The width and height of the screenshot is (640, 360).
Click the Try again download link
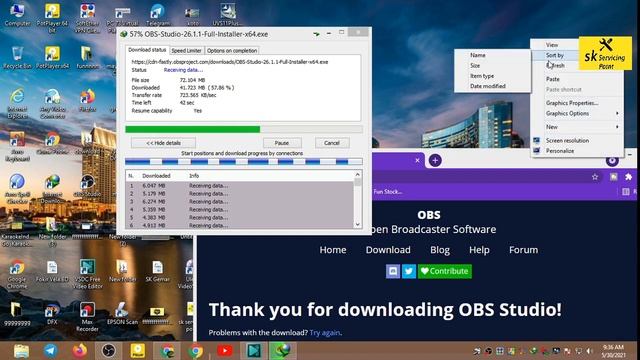(324, 333)
